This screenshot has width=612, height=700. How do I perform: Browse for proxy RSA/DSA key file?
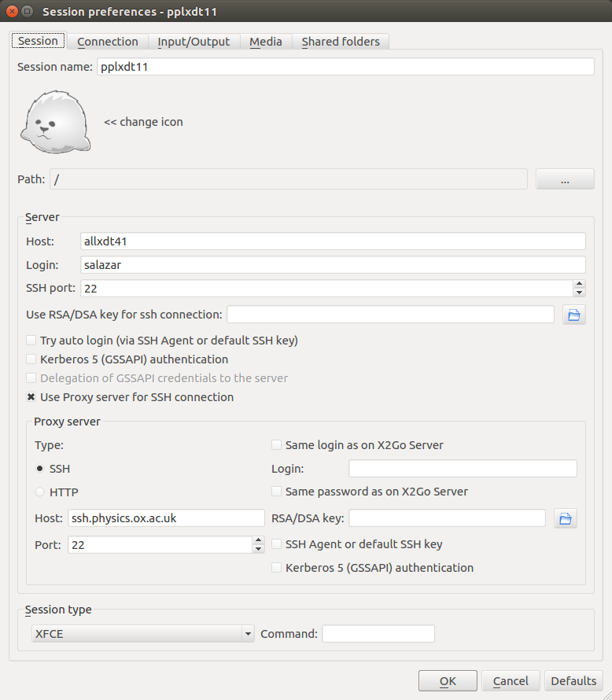pos(565,518)
